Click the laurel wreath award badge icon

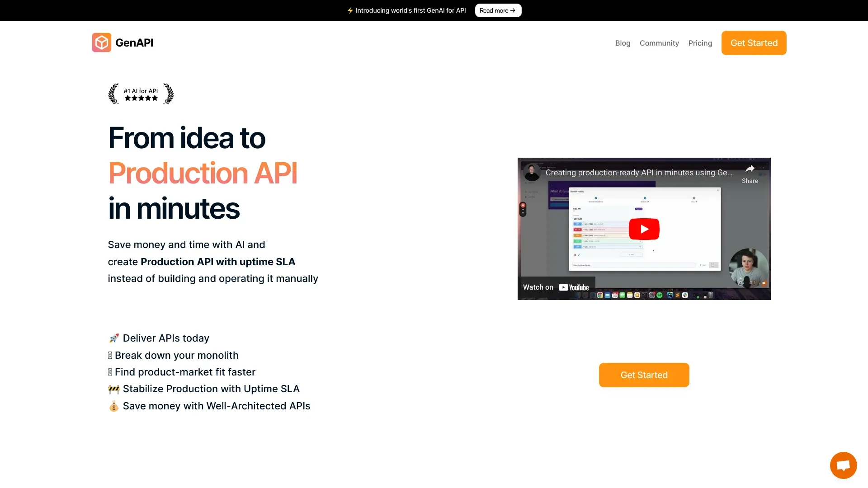141,94
